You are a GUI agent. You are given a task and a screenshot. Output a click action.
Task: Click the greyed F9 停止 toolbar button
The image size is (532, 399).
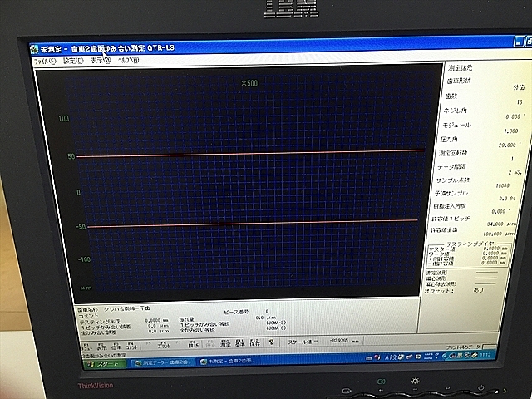pos(210,343)
